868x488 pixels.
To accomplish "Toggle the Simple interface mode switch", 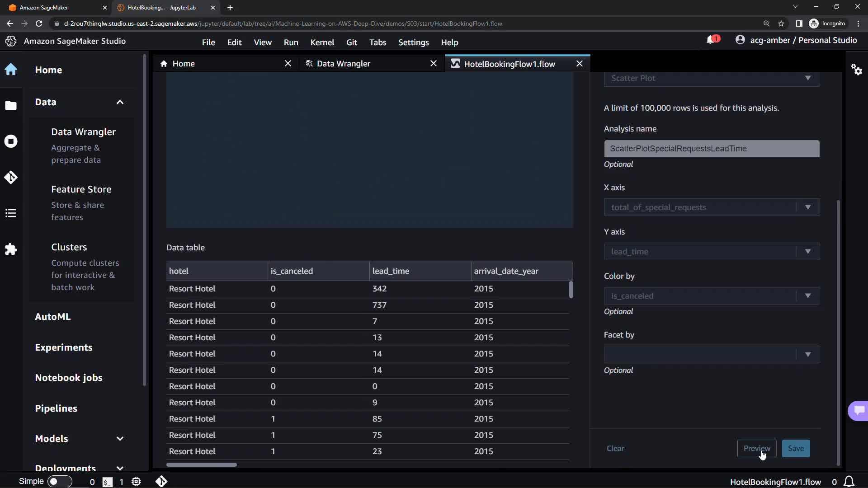I will click(60, 482).
